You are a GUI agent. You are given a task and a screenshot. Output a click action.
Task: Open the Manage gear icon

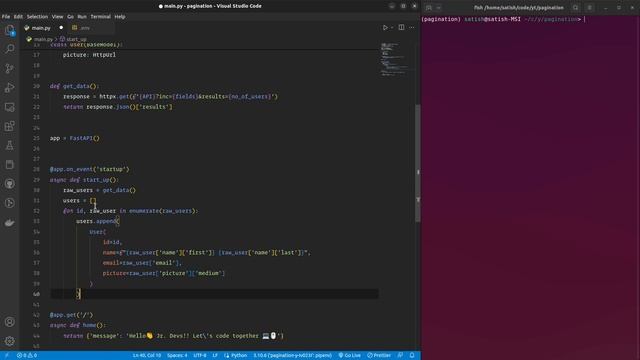pos(9,341)
